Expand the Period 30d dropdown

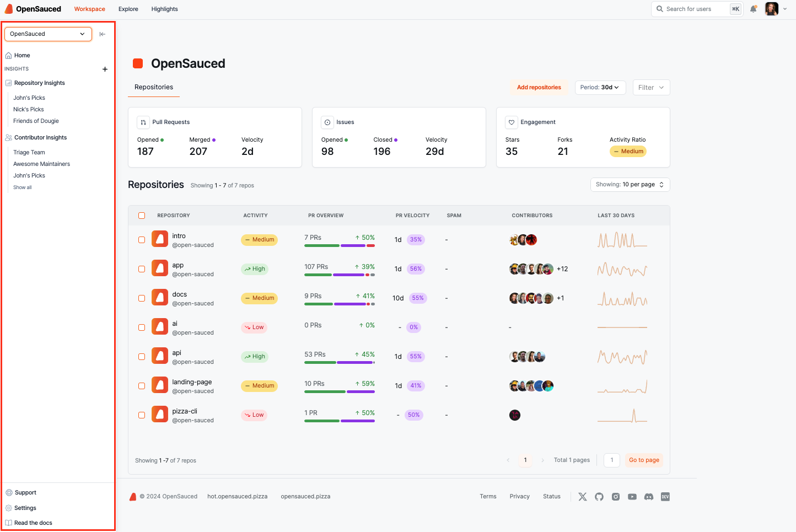(600, 88)
